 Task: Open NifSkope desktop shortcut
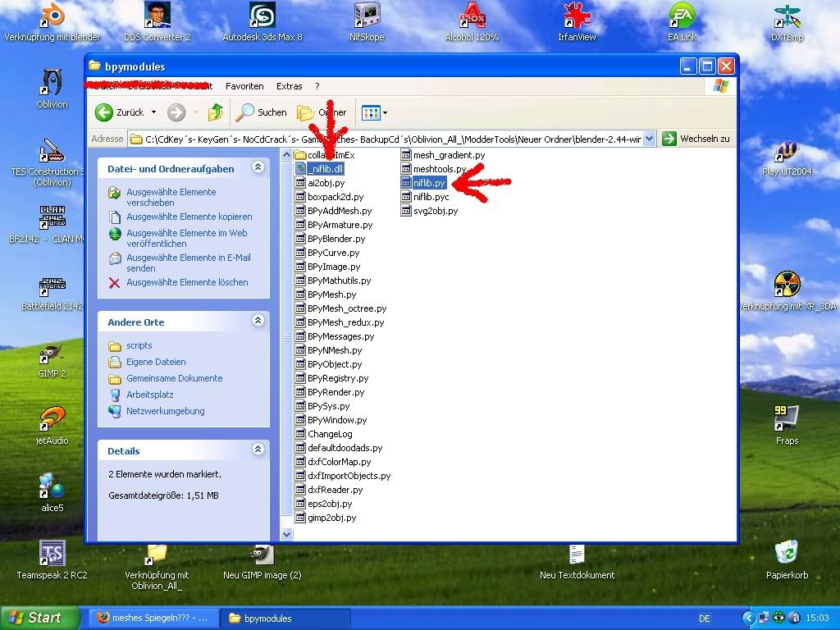coord(366,16)
